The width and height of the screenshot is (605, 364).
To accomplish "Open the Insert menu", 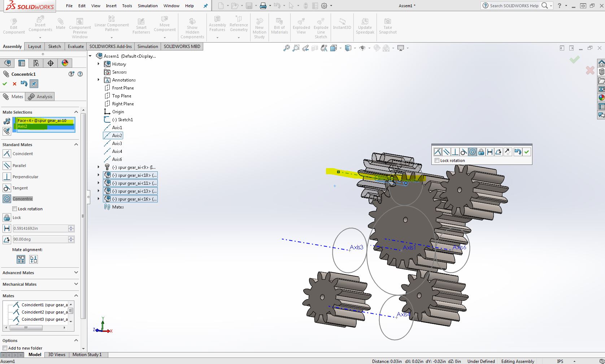I will coord(111,6).
